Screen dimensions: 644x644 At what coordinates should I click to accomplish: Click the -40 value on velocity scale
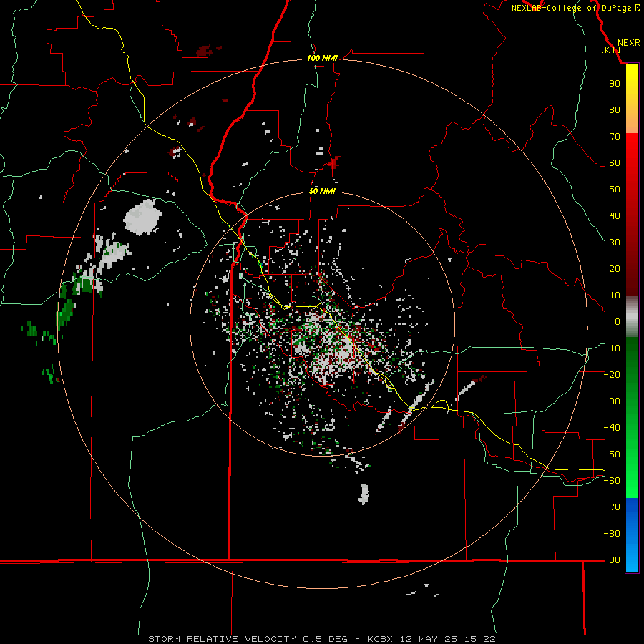point(612,428)
